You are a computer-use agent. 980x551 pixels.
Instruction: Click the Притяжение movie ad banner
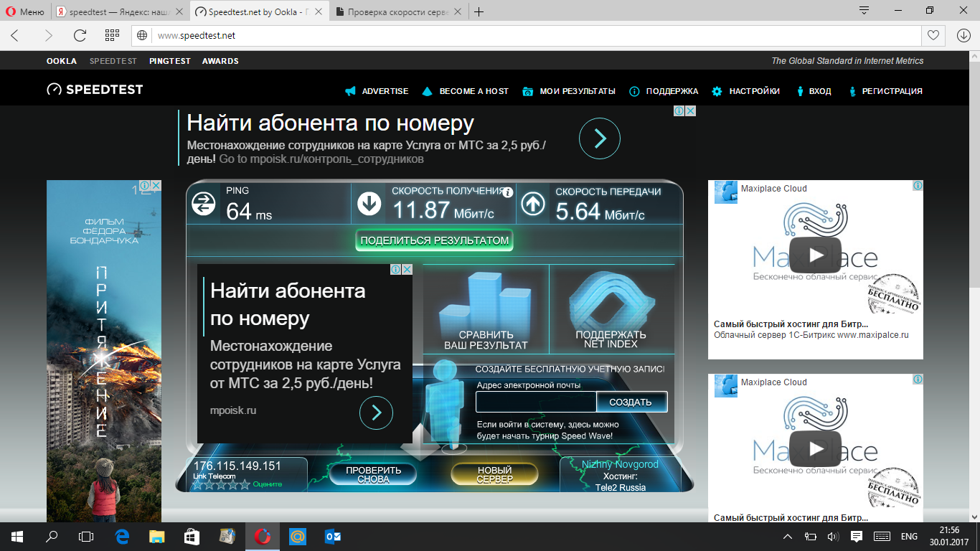tap(104, 351)
